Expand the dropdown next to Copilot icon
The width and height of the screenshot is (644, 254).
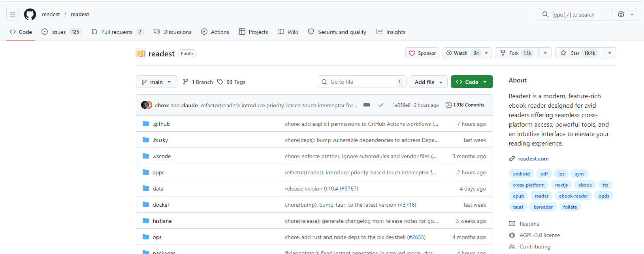(x=632, y=14)
